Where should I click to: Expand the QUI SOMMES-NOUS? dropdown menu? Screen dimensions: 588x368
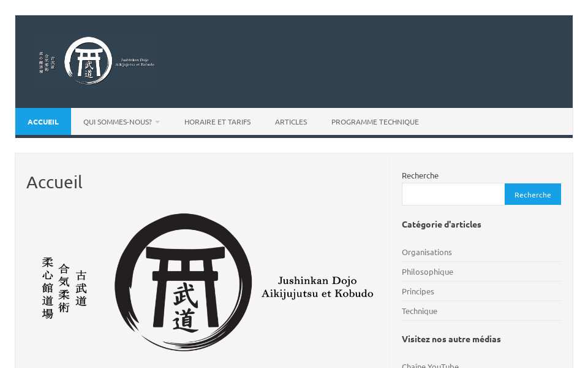(118, 121)
